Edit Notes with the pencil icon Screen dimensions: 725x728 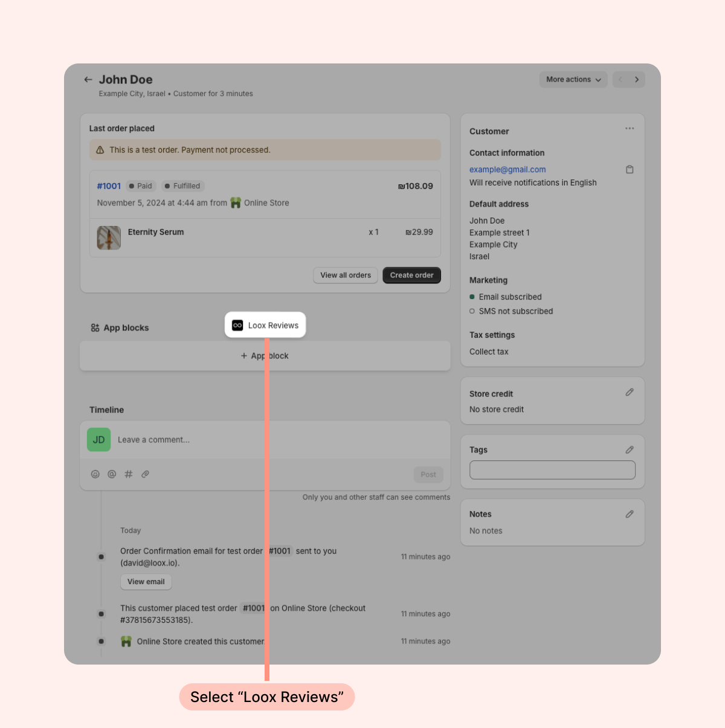coord(630,514)
